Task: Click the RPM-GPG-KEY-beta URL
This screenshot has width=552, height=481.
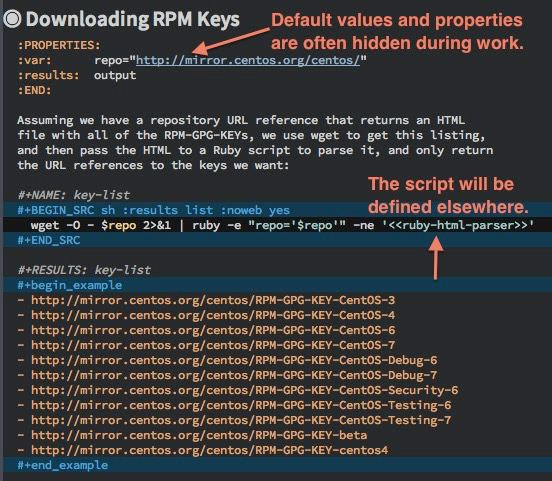Action: point(199,435)
